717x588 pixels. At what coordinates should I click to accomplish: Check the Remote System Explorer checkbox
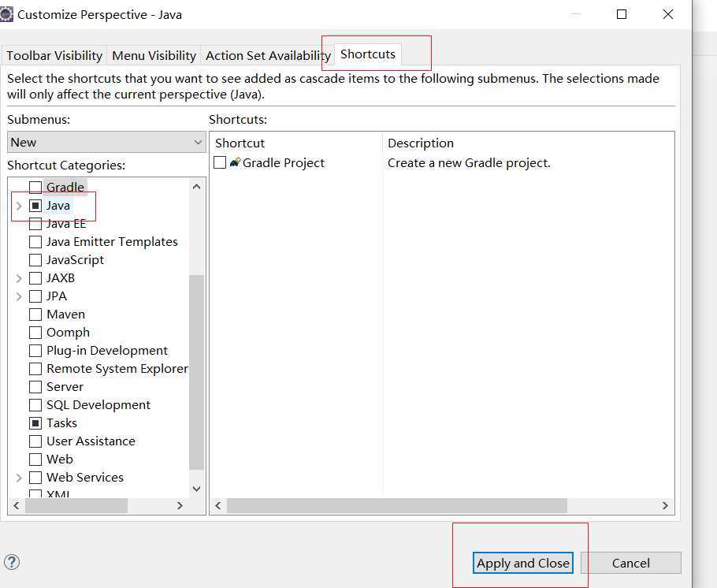pos(35,368)
